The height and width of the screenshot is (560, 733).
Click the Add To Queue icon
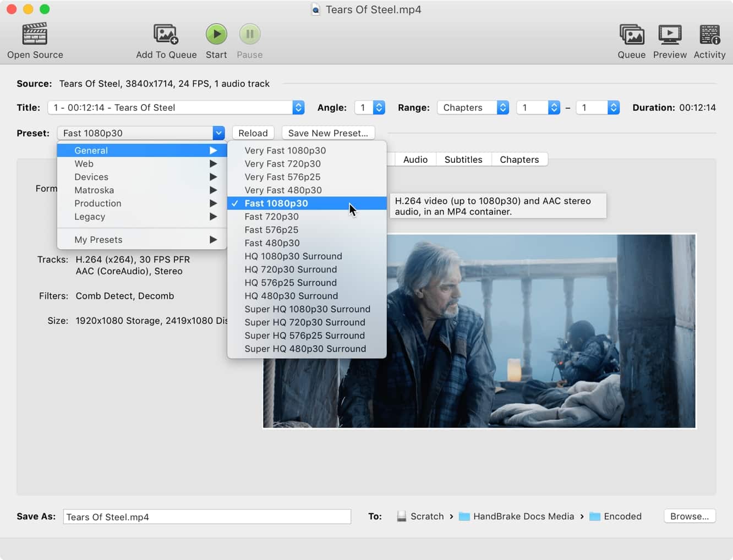point(166,34)
